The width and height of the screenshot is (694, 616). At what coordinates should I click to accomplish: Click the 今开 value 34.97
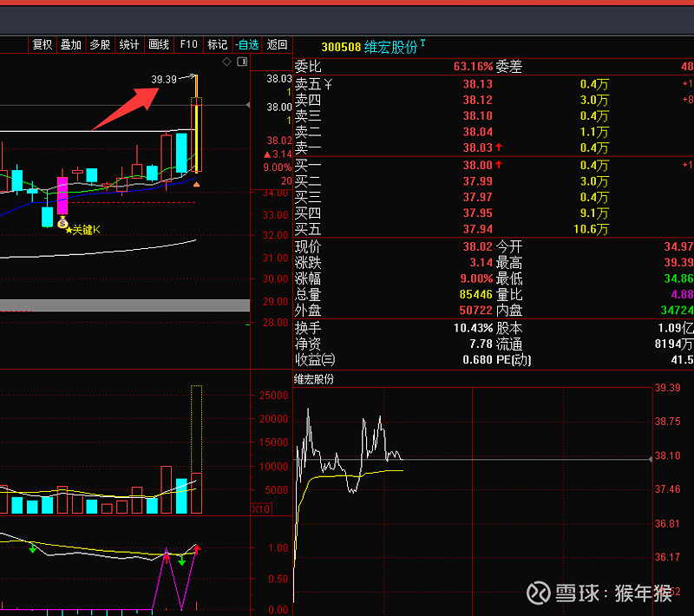coord(678,246)
